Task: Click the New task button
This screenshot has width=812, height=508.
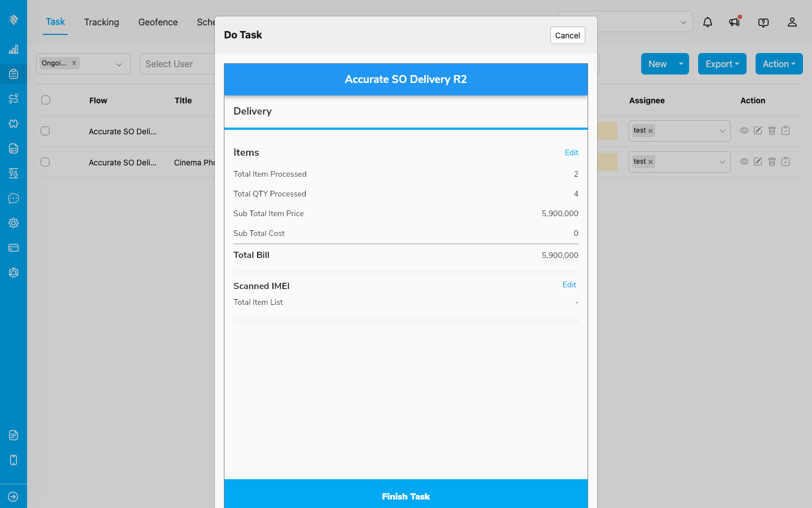Action: [x=657, y=64]
